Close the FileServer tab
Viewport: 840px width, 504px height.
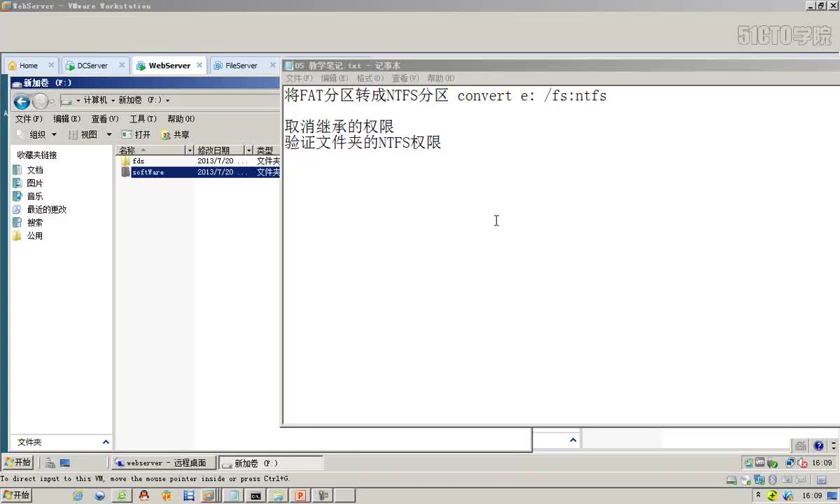(x=273, y=65)
